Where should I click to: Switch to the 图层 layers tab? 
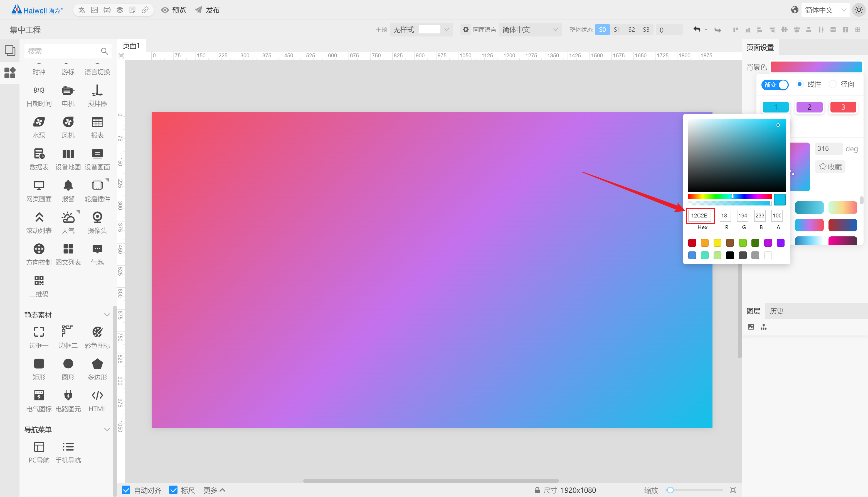tap(753, 311)
